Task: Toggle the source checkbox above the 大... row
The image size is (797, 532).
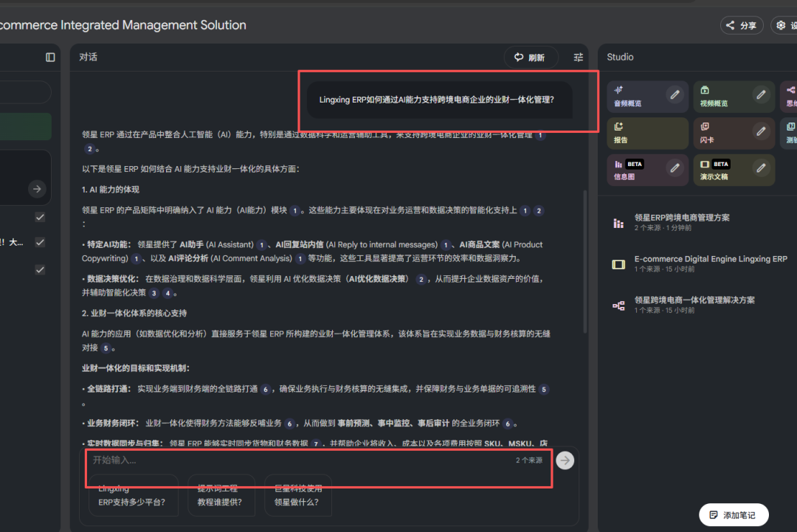Action: [40, 217]
